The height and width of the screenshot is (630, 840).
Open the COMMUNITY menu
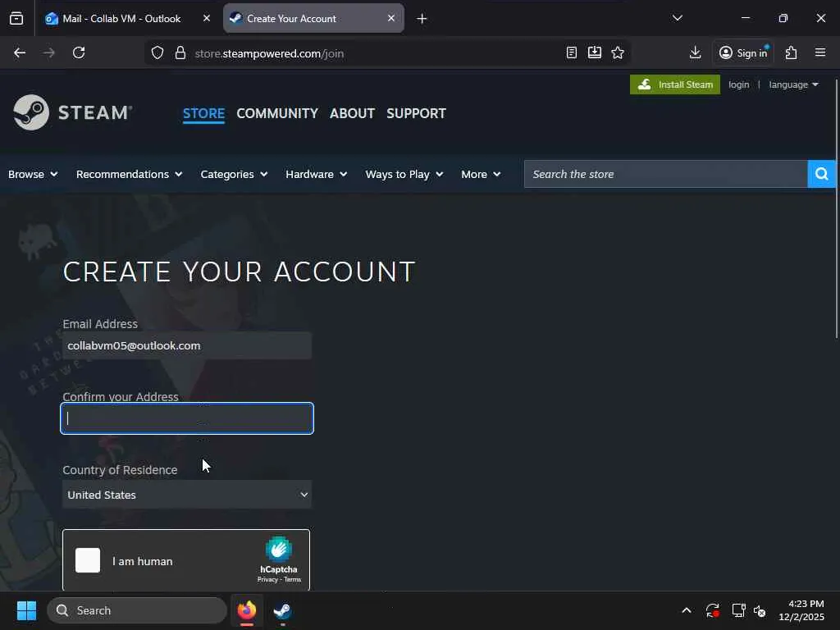tap(277, 113)
